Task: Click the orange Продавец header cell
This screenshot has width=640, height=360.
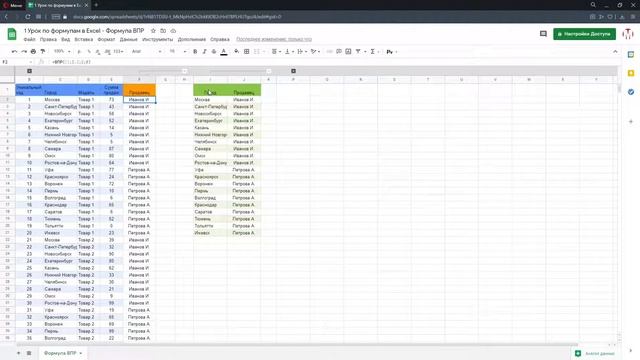Action: (139, 90)
